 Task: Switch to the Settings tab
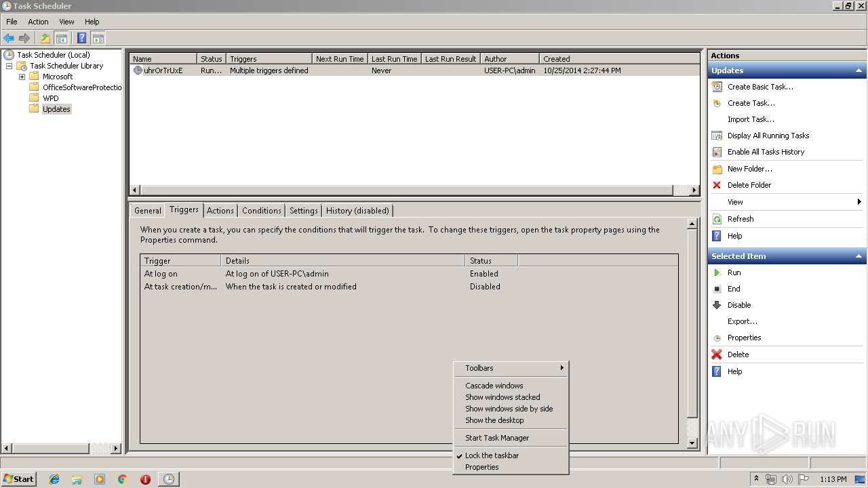[304, 211]
